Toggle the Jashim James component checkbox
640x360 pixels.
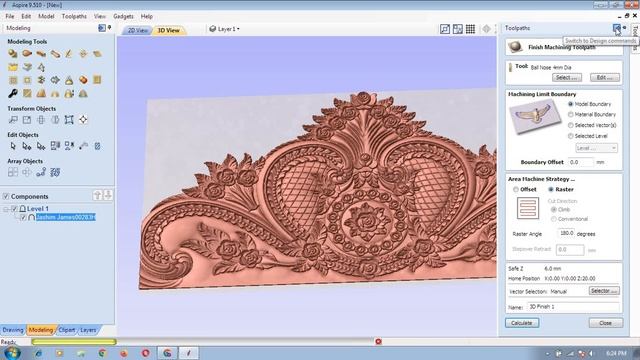pyautogui.click(x=23, y=218)
